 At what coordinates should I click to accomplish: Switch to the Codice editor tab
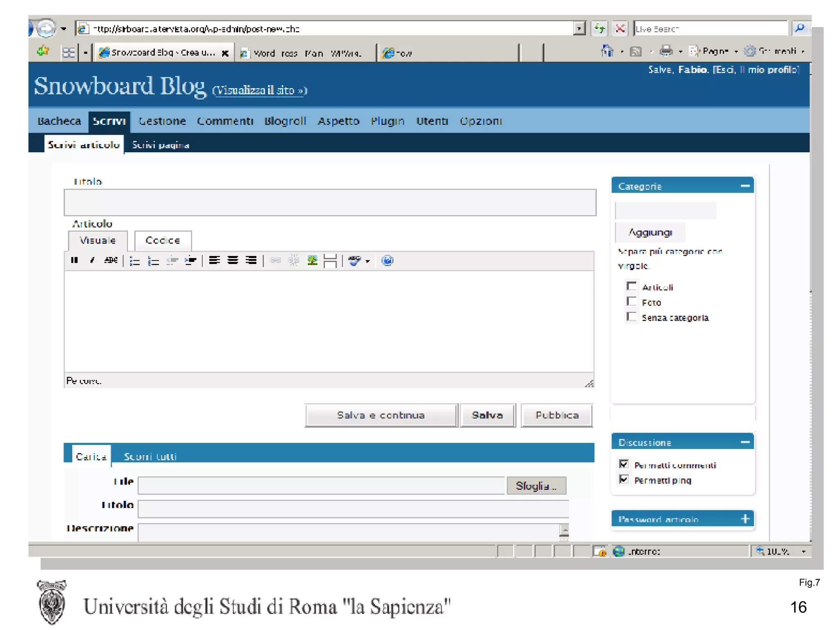[163, 241]
